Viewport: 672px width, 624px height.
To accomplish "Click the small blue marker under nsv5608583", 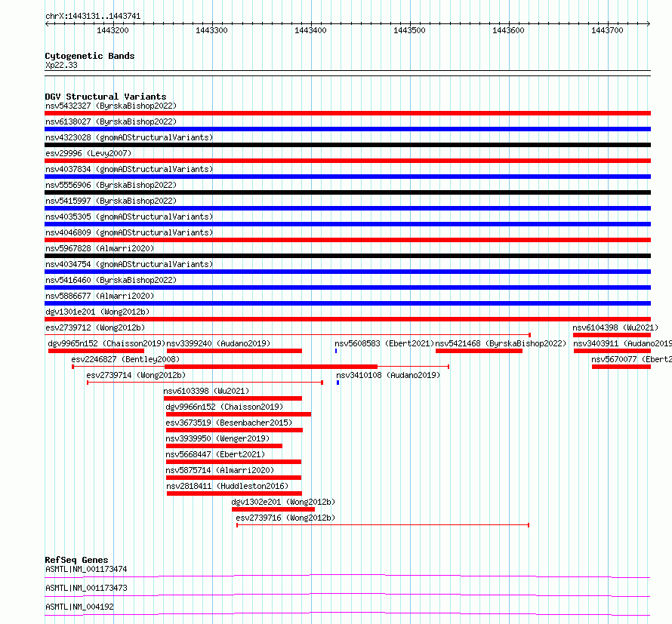I will (x=336, y=351).
